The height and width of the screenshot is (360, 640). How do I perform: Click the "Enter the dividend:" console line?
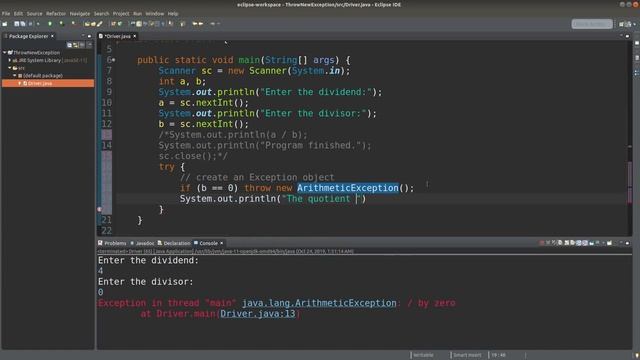coord(148,260)
